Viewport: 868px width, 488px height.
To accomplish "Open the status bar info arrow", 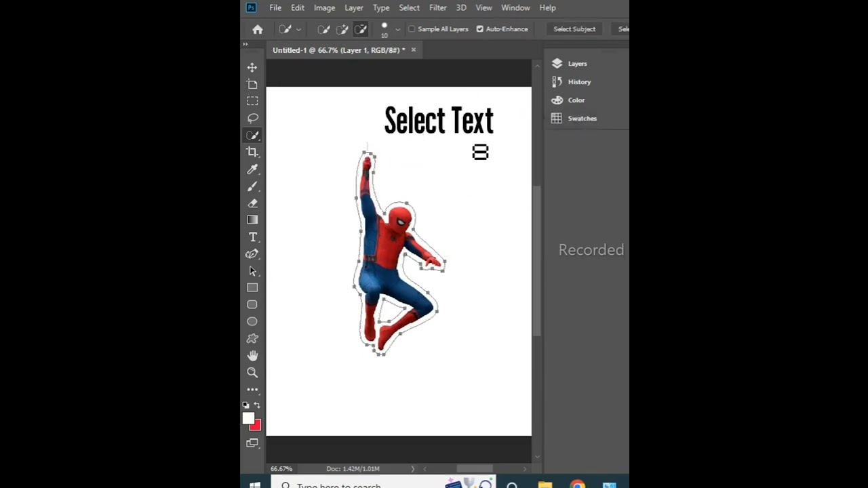I will click(x=412, y=468).
